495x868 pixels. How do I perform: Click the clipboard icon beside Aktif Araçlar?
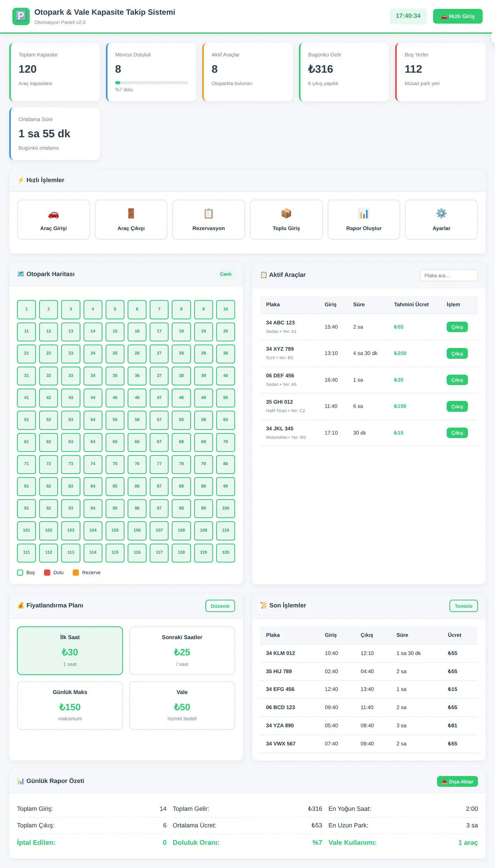[264, 275]
